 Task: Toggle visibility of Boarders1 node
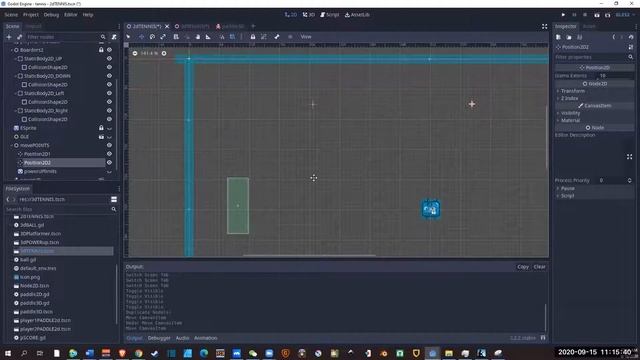click(109, 50)
